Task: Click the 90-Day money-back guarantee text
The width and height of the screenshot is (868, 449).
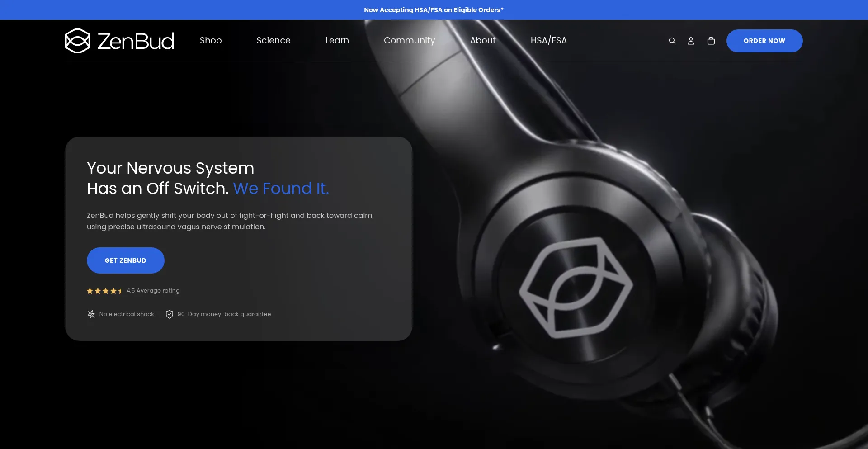Action: [224, 314]
